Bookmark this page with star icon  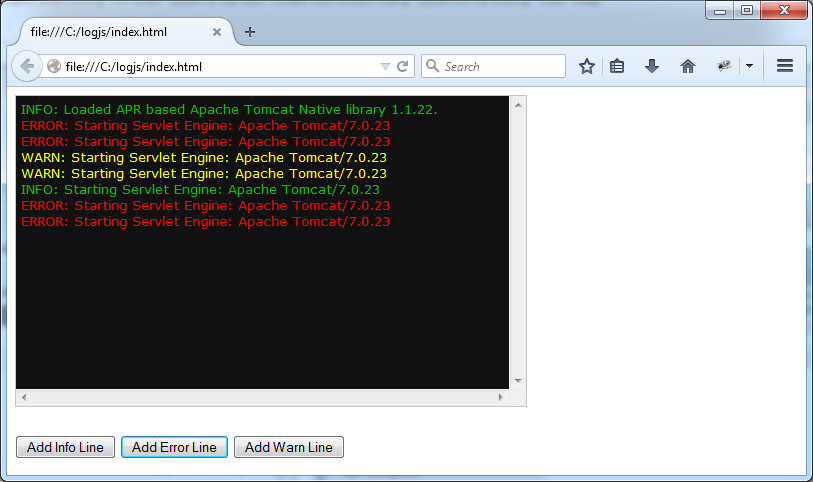pos(586,66)
